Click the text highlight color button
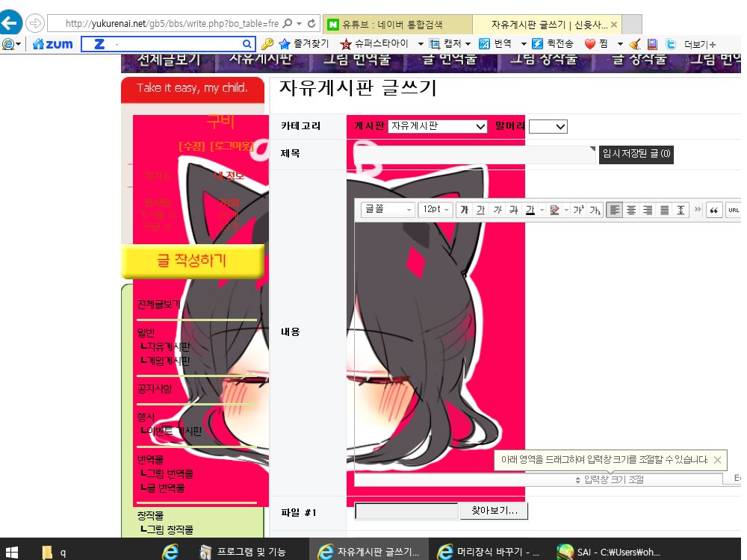The width and height of the screenshot is (747, 560). pyautogui.click(x=554, y=210)
